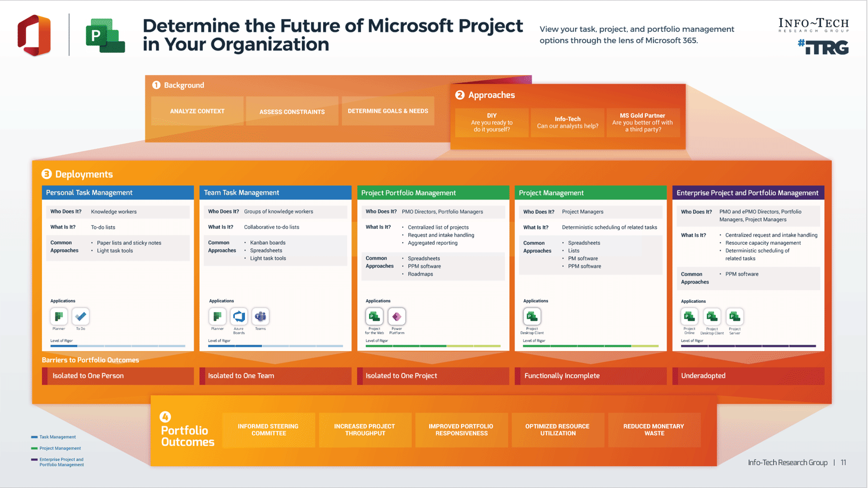Choose the DIY approach box

coord(492,122)
